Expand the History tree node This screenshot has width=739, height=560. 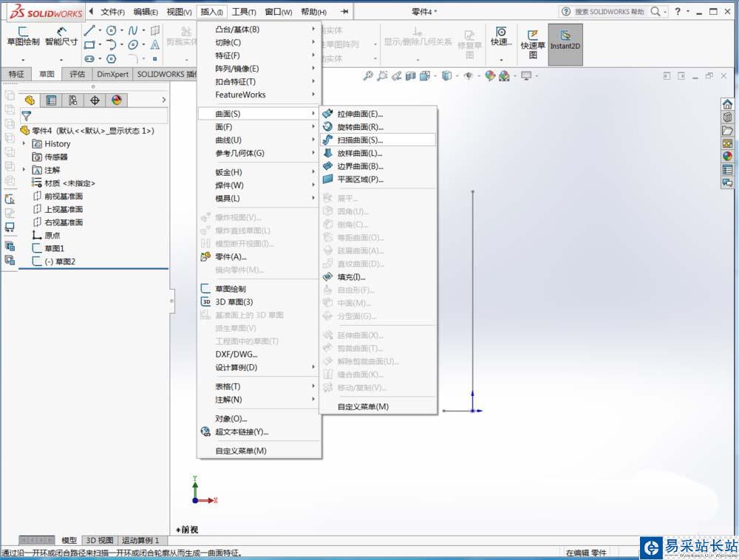[x=24, y=143]
